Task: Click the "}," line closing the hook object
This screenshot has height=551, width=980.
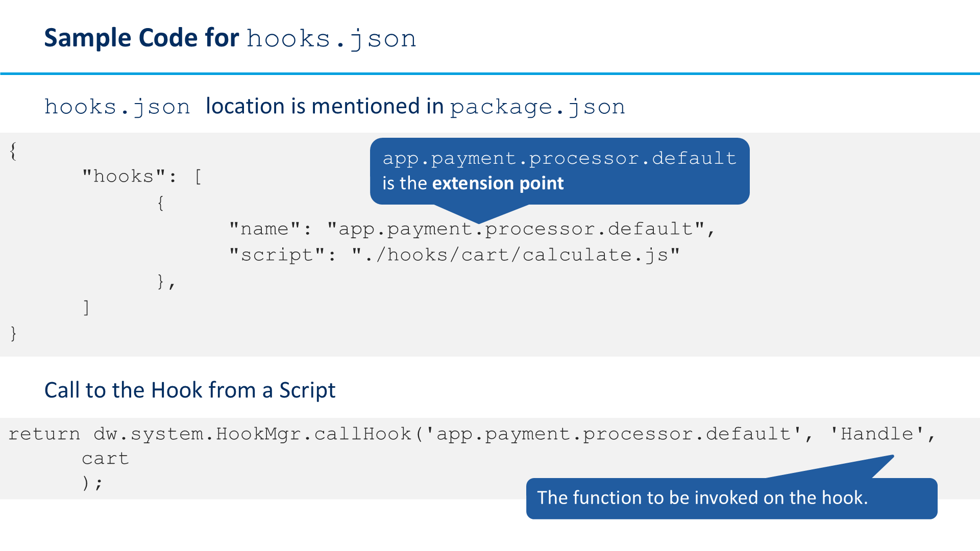Action: [166, 282]
